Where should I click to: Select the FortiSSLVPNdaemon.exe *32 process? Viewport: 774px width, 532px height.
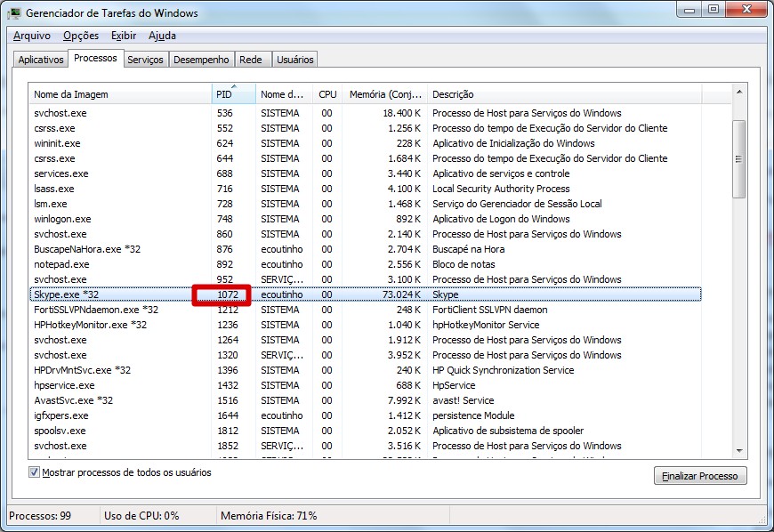click(366, 310)
